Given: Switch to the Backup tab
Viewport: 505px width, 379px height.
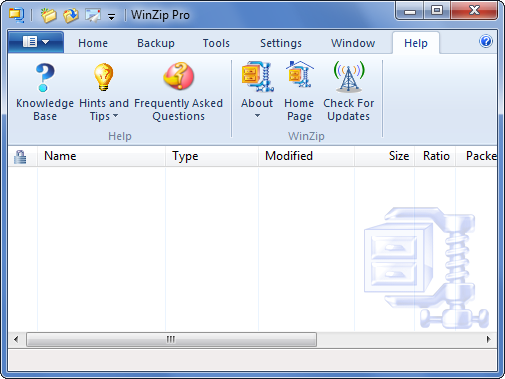Looking at the screenshot, I should [156, 43].
